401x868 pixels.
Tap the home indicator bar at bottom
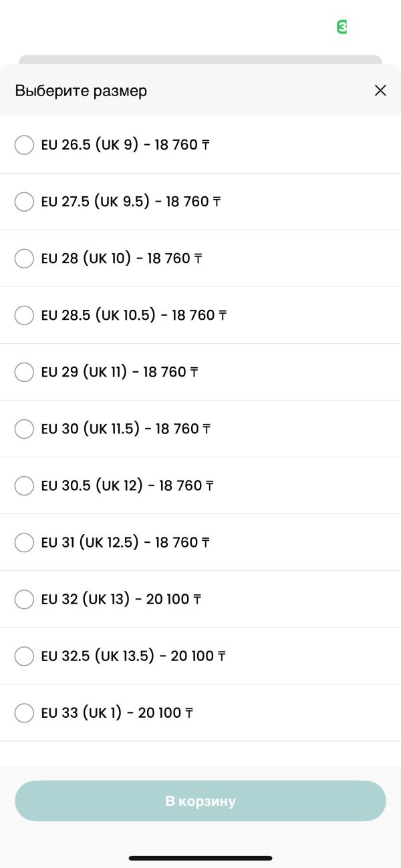coord(200,858)
